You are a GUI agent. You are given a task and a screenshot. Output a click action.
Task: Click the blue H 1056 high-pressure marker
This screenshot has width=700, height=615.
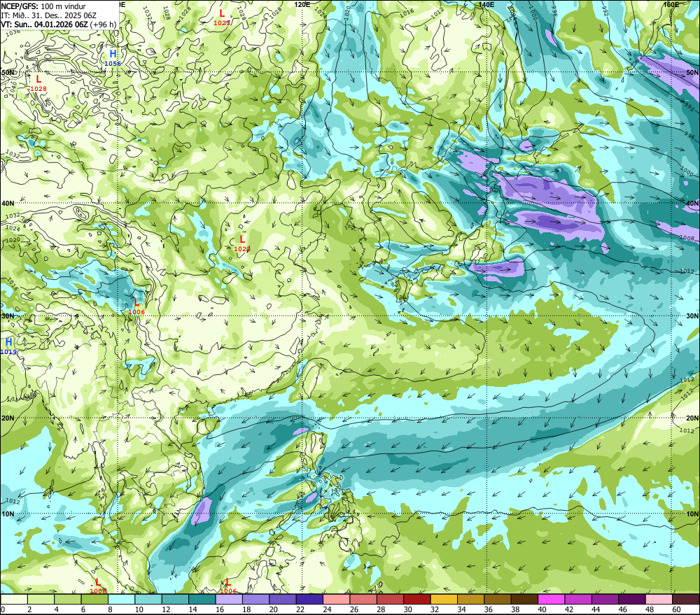[x=113, y=58]
